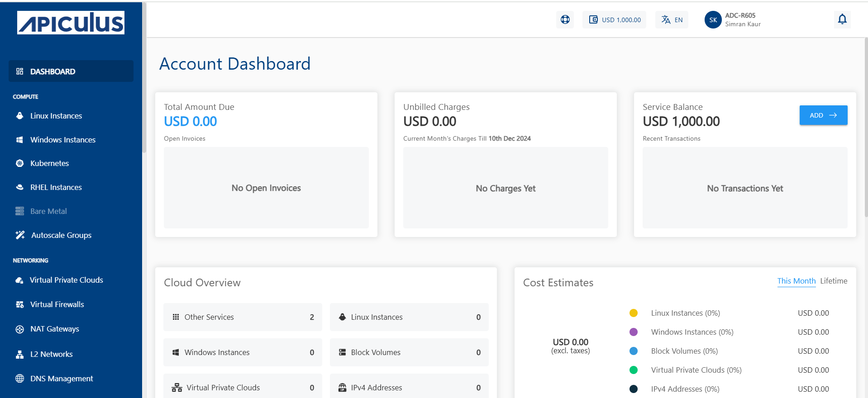Open the support lifebuoy icon
This screenshot has height=398, width=868.
point(565,19)
